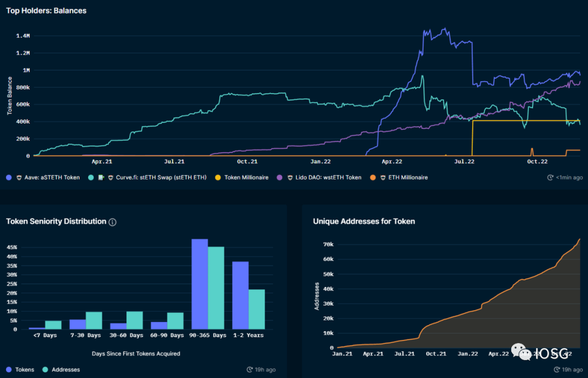The height and width of the screenshot is (378, 588).
Task: Click the WeChat IOSG watermark logo
Action: (x=543, y=352)
